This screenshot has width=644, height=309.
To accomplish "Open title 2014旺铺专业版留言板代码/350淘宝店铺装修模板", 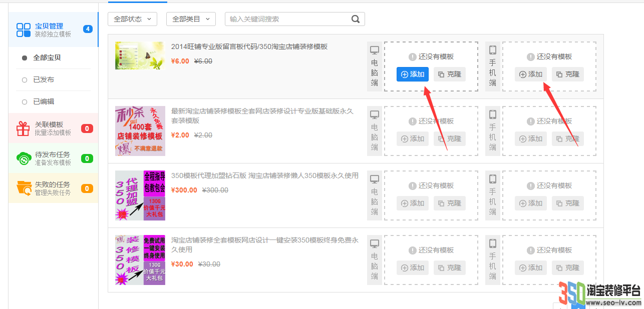I will pos(249,46).
